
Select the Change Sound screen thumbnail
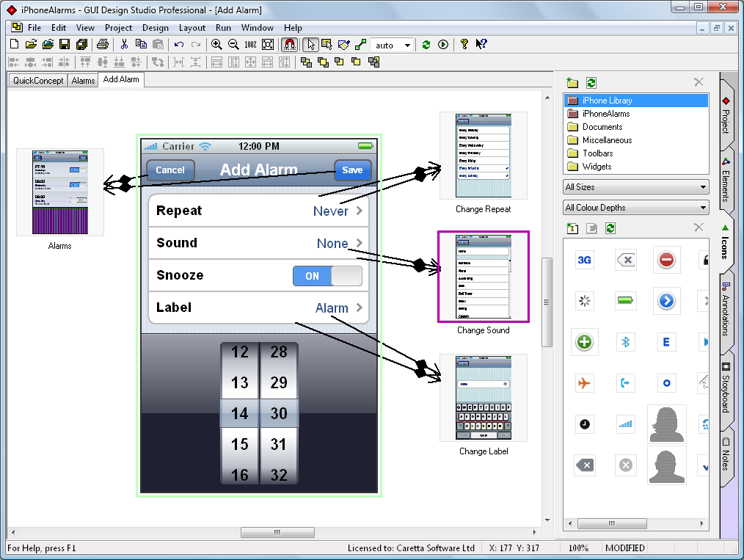click(483, 277)
